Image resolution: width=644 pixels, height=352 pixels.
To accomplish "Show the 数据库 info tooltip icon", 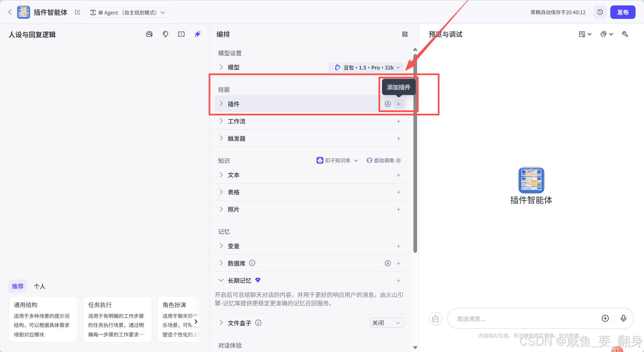I will pyautogui.click(x=252, y=263).
